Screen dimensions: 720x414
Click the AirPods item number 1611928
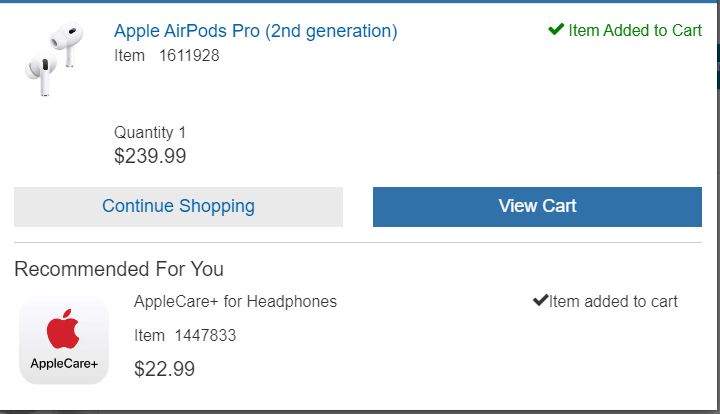pos(189,56)
